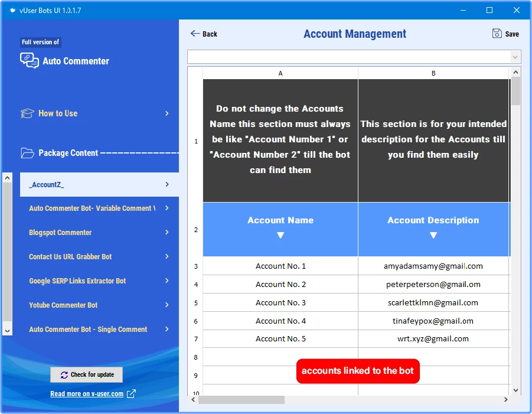Image resolution: width=532 pixels, height=414 pixels.
Task: Select Google SERP Links Extractor Bot
Action: point(99,281)
